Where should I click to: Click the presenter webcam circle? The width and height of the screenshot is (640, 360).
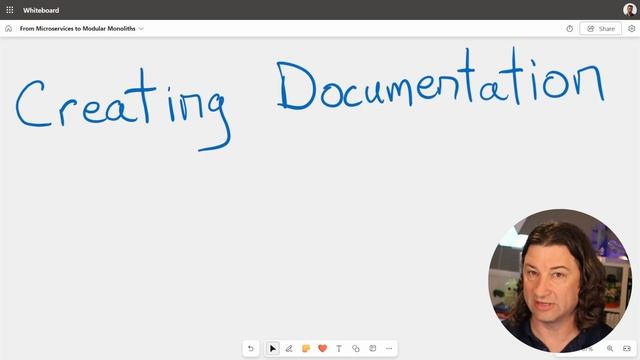point(560,281)
